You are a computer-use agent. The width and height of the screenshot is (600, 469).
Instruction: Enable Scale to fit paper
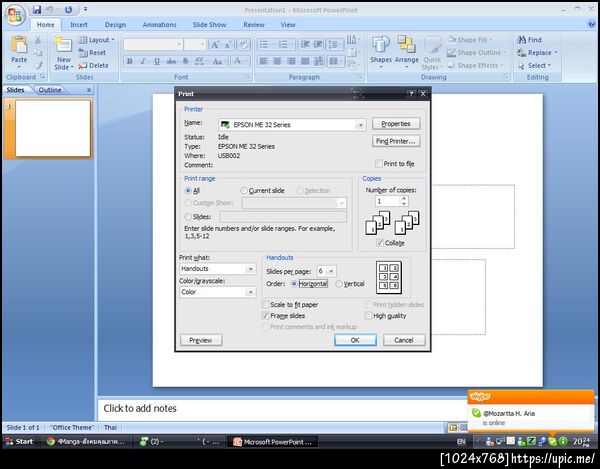pos(265,305)
